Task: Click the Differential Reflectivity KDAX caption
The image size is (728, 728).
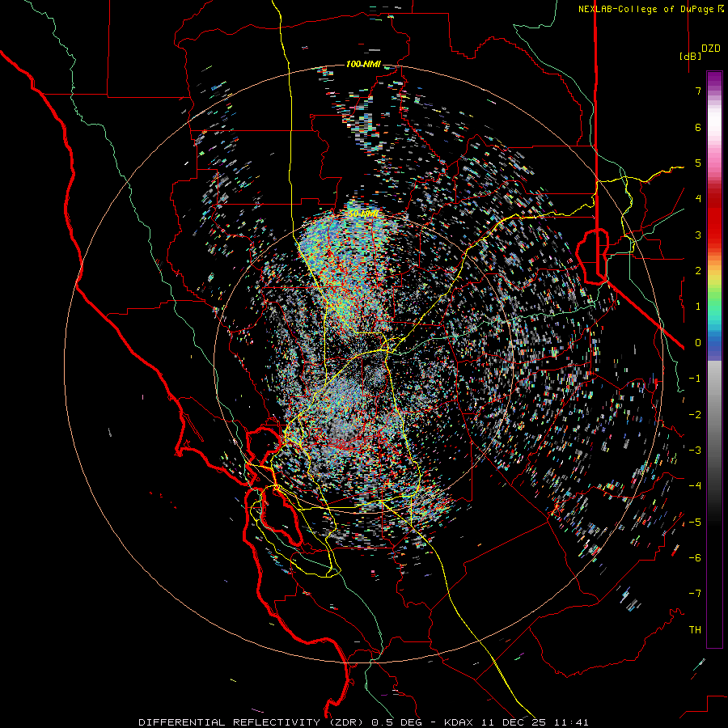Action: click(x=363, y=722)
